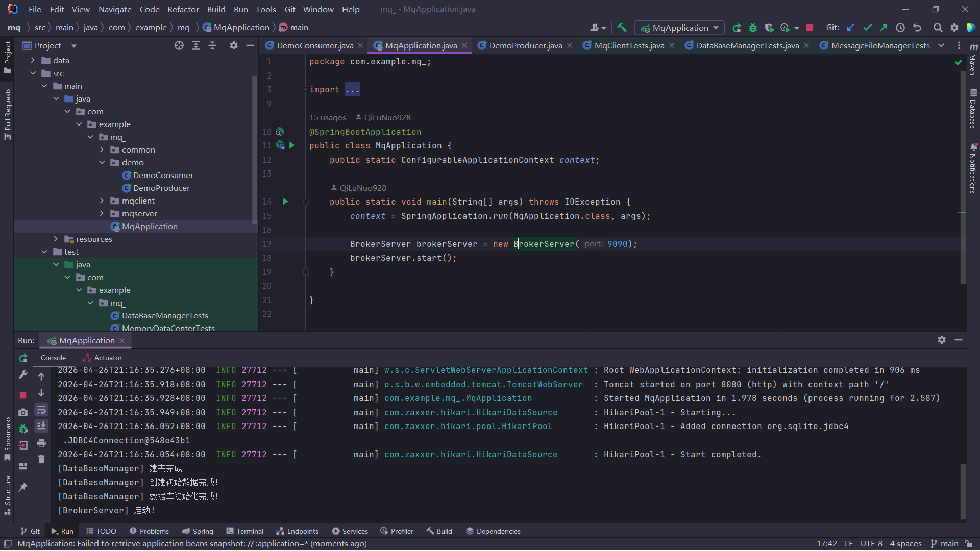The image size is (980, 551).
Task: Click the run gutter arrow beside the main method
Action: [x=285, y=202]
